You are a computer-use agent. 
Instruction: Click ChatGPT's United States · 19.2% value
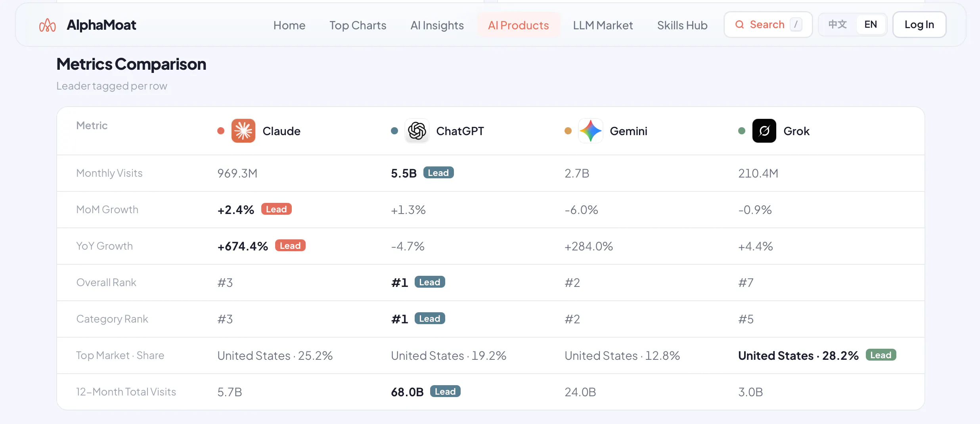(x=448, y=355)
